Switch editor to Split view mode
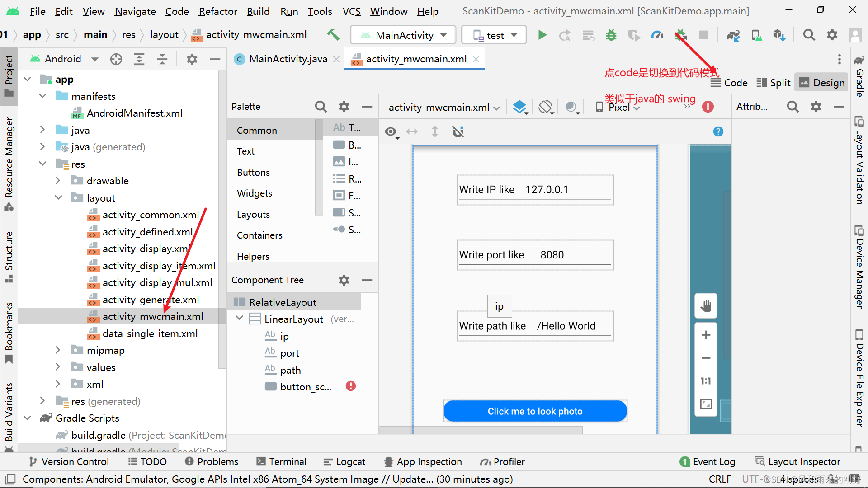 click(774, 83)
